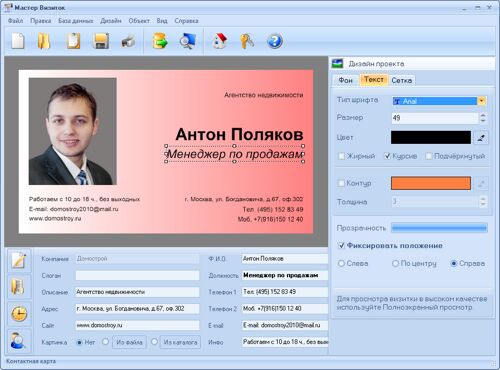Switch to the Фон tab
The height and width of the screenshot is (370, 500).
pos(345,80)
